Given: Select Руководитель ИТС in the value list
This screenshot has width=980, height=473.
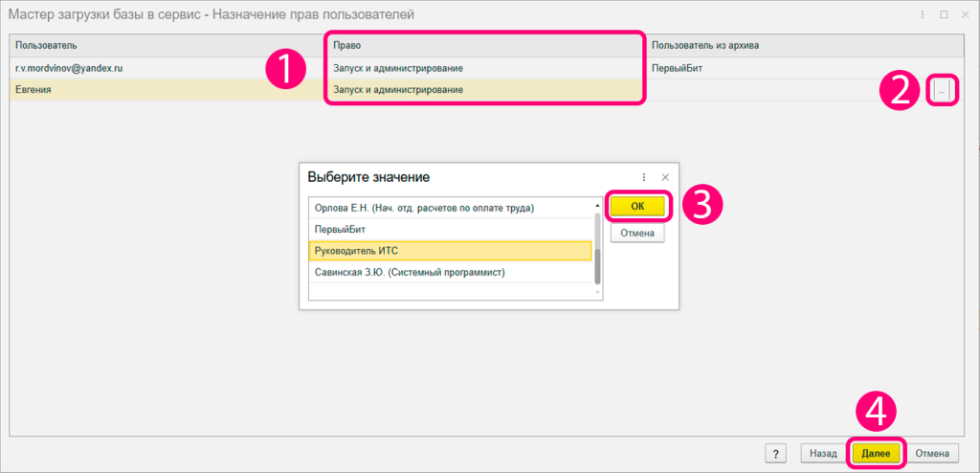Looking at the screenshot, I should [x=450, y=251].
